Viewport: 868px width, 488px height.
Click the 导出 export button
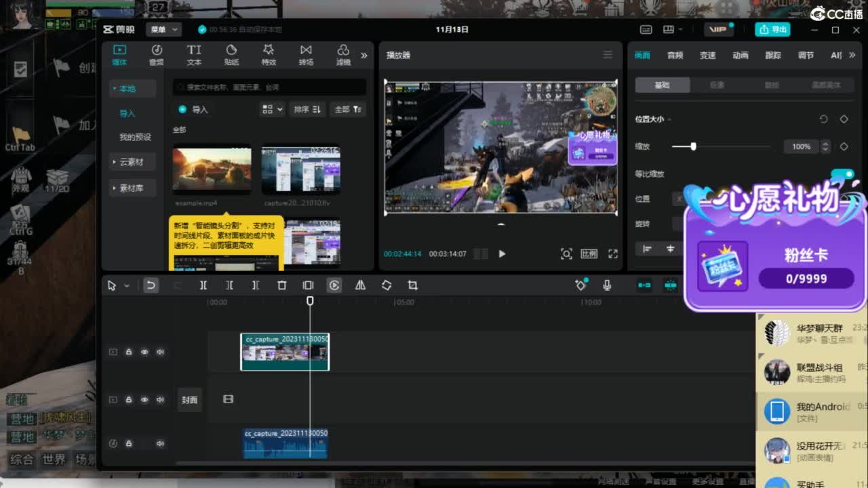click(x=772, y=29)
